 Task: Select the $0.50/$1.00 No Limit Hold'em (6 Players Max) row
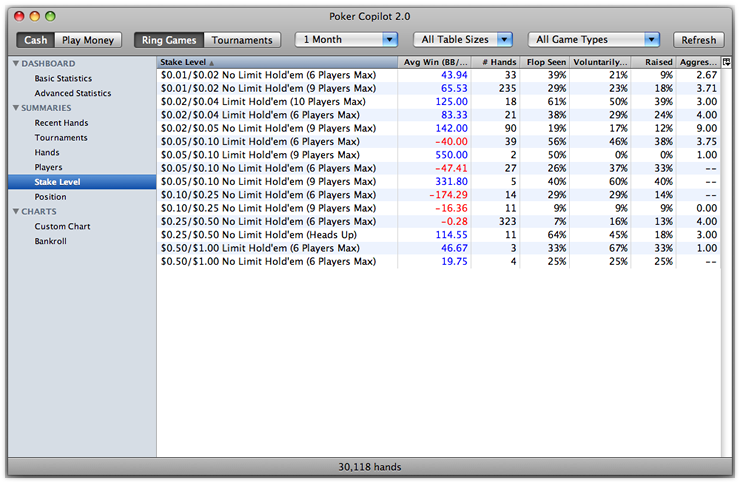438,261
